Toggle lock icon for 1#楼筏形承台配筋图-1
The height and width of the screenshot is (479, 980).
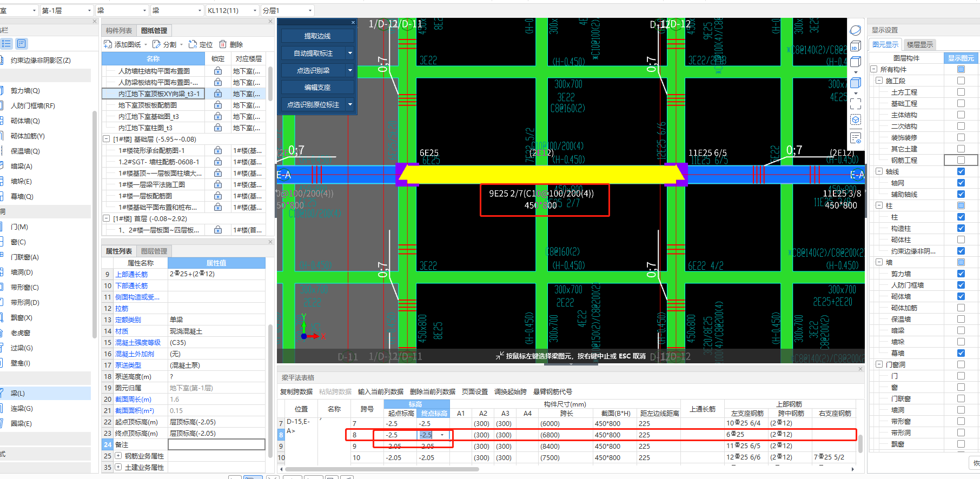(217, 150)
